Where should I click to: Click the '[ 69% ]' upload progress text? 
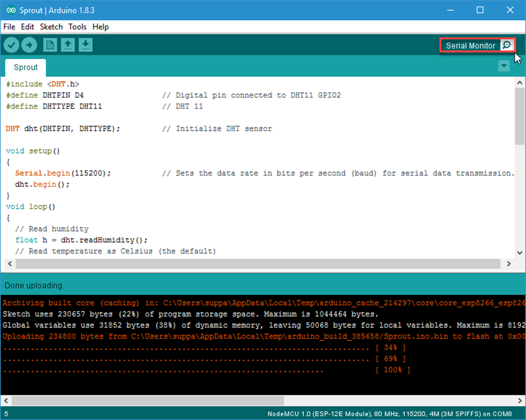coord(391,358)
